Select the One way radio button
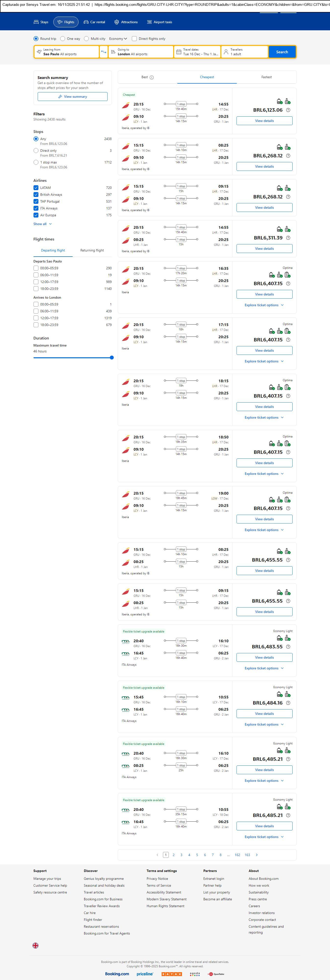The width and height of the screenshot is (330, 980). click(63, 39)
